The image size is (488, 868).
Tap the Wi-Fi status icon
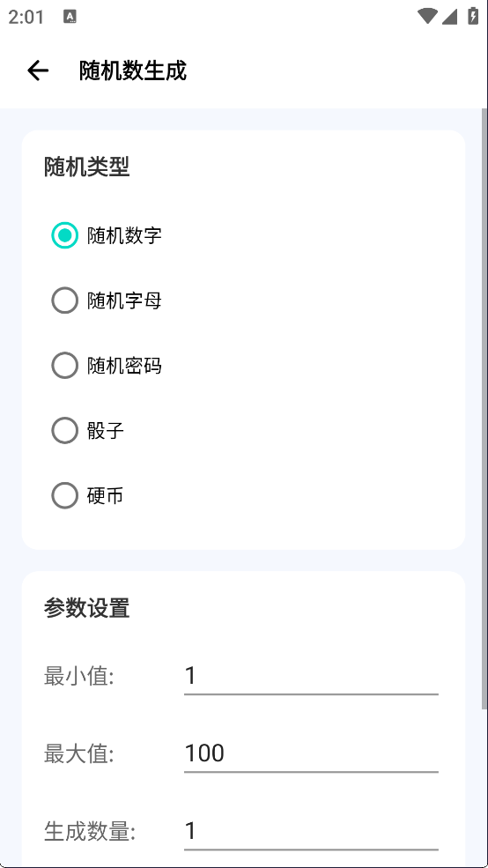point(427,16)
